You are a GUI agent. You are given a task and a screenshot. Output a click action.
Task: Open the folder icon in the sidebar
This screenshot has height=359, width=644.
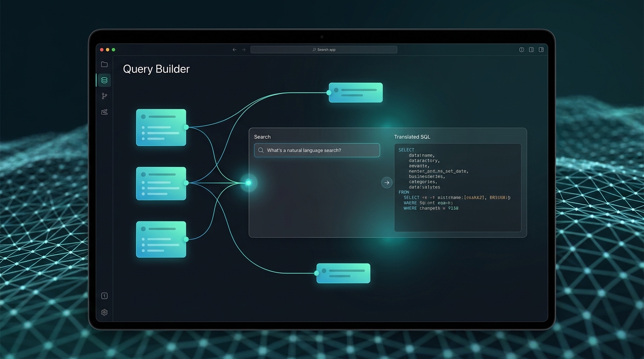104,65
